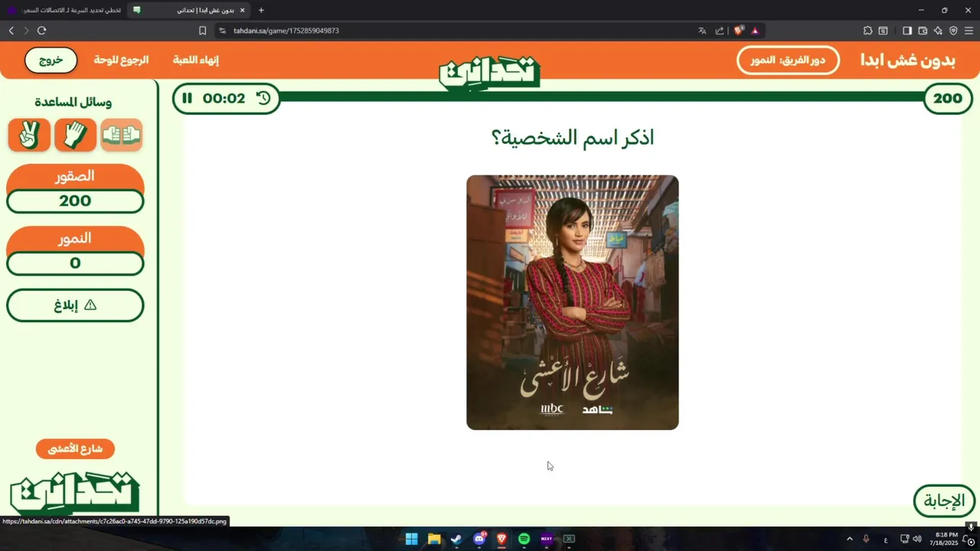Viewport: 980px width, 551px height.
Task: Click إنهاء اللعبة to end game
Action: click(196, 60)
